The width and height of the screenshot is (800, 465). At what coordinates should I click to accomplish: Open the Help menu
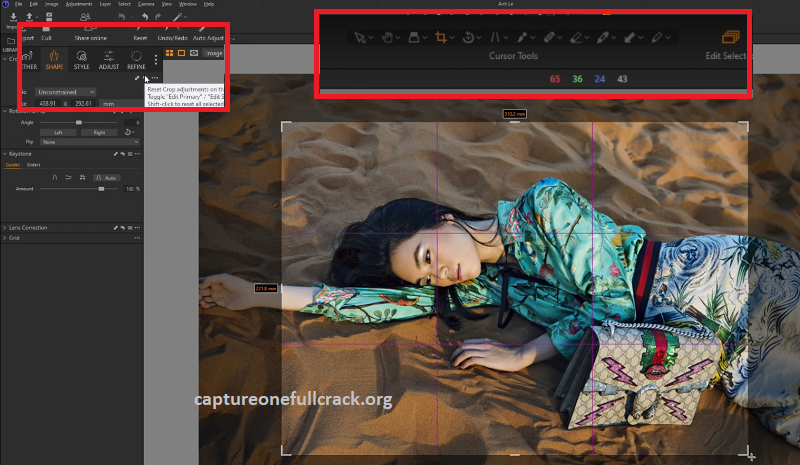coord(209,4)
